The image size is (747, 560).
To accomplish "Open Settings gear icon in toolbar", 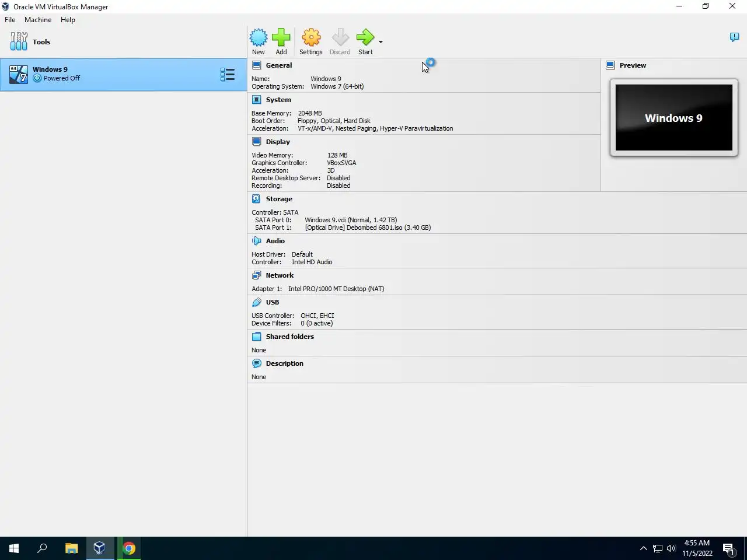I will (x=311, y=37).
